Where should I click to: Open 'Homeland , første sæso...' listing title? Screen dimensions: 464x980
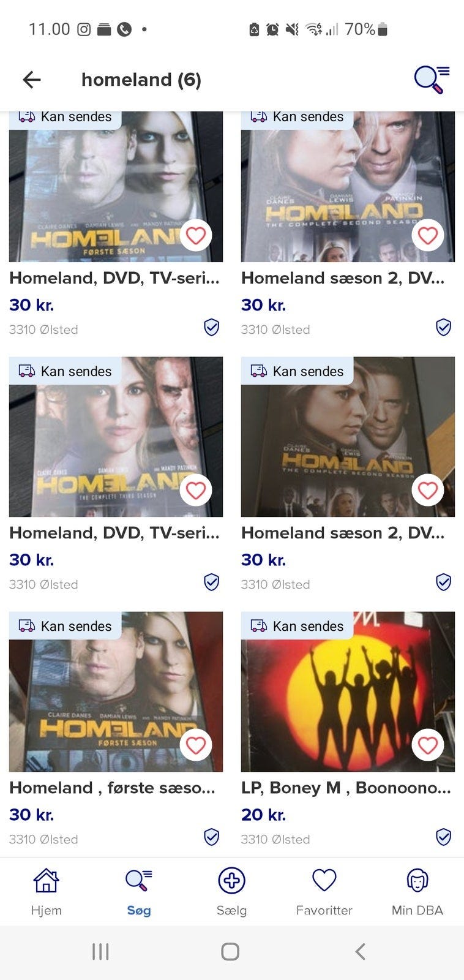click(x=112, y=788)
